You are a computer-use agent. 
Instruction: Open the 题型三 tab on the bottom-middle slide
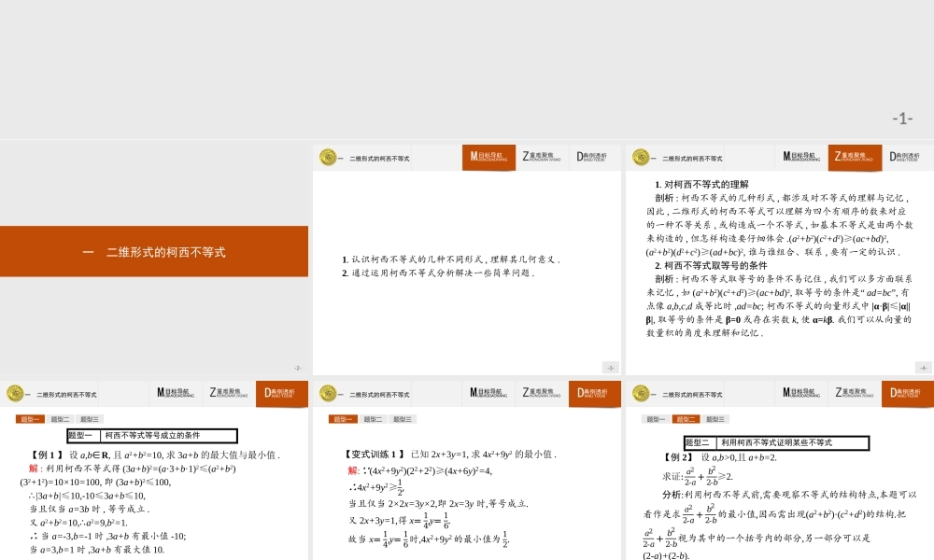402,418
